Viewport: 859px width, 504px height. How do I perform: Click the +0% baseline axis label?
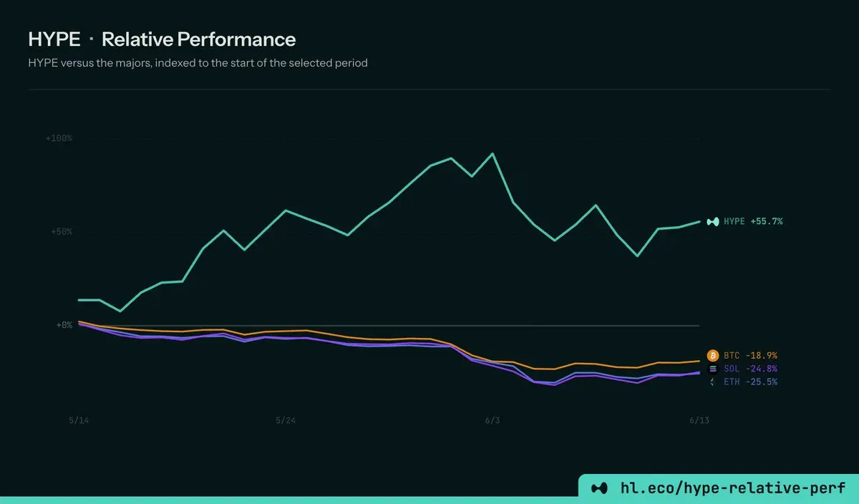pyautogui.click(x=64, y=326)
